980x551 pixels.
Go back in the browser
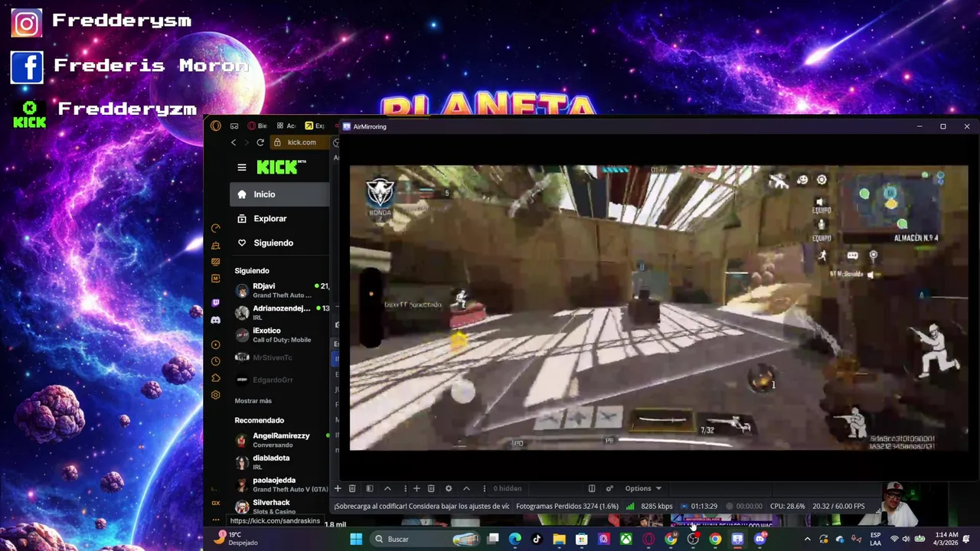click(x=234, y=142)
